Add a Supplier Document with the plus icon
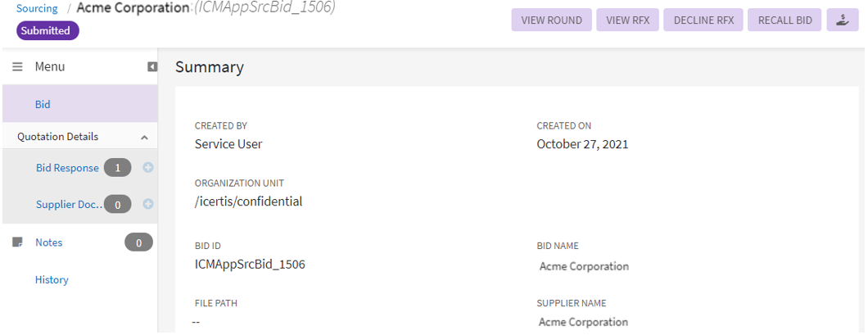 148,204
